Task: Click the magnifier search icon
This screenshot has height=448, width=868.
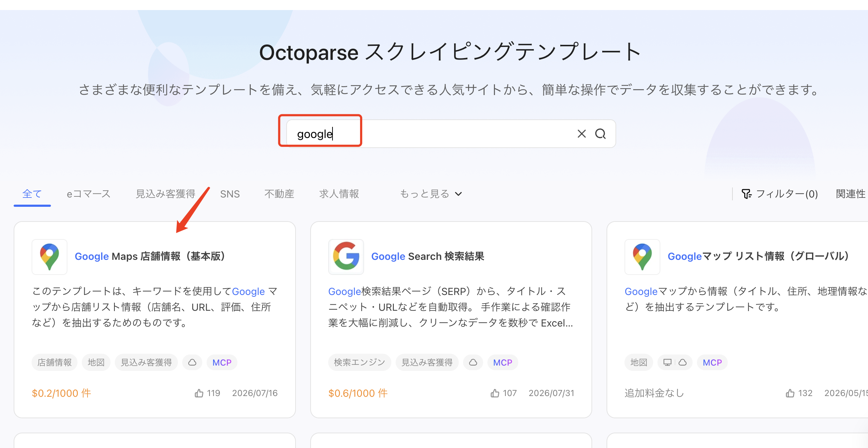Action: (x=600, y=134)
